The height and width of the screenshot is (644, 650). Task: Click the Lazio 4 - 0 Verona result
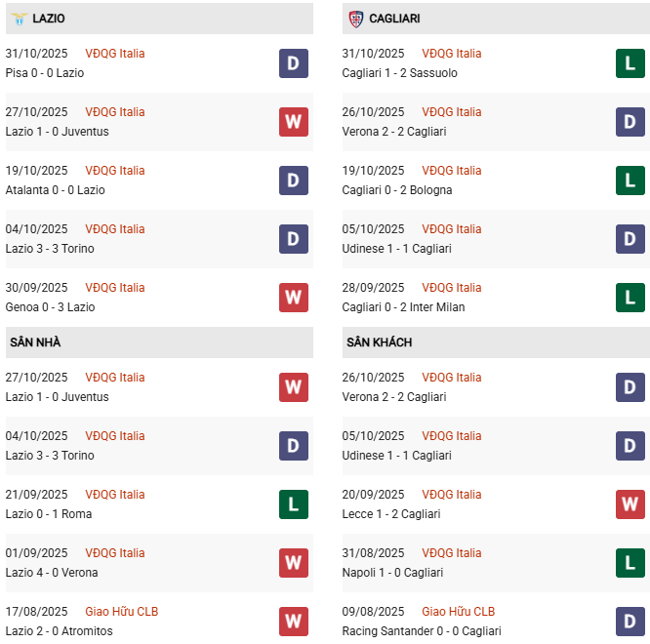tap(52, 573)
